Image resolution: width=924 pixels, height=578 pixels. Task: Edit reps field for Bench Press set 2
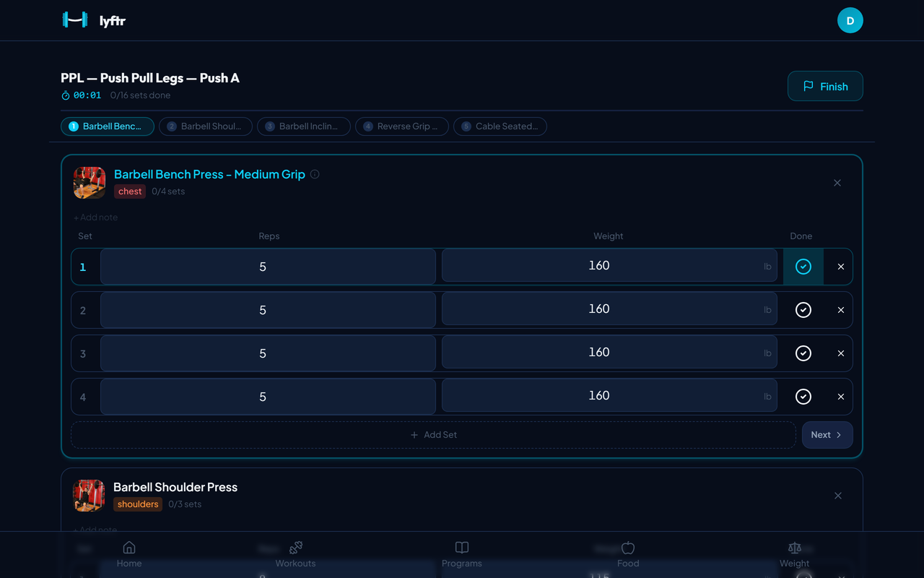pos(268,310)
